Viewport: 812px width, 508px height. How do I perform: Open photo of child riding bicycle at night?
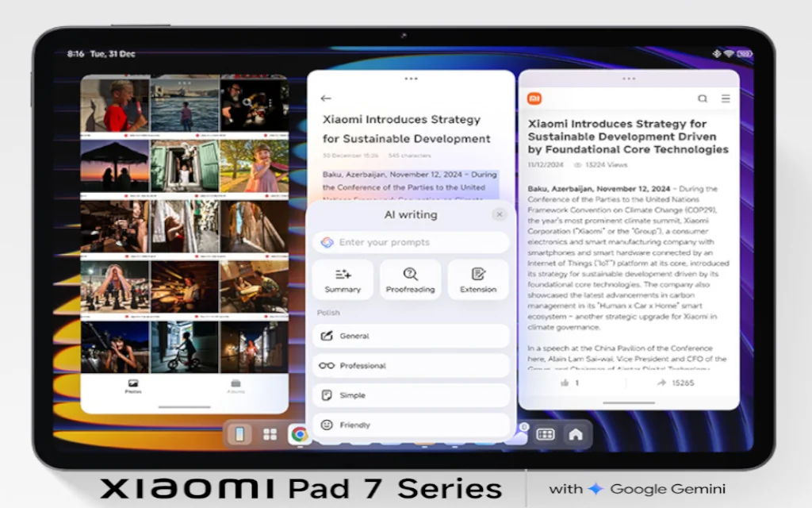tap(185, 348)
